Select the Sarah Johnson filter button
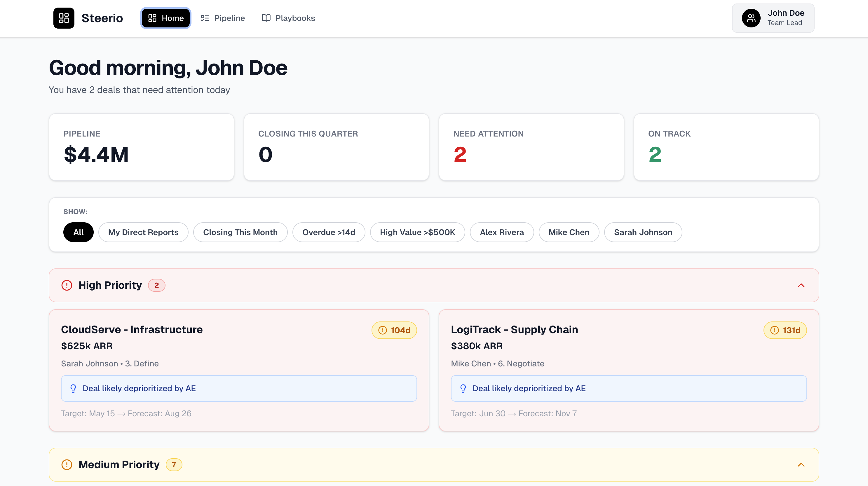868x486 pixels. click(x=643, y=232)
